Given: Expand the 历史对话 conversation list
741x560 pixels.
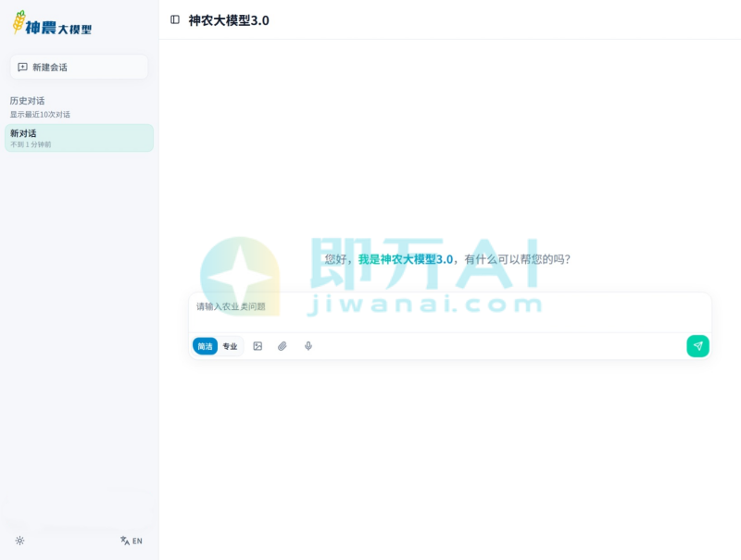Looking at the screenshot, I should pos(25,100).
